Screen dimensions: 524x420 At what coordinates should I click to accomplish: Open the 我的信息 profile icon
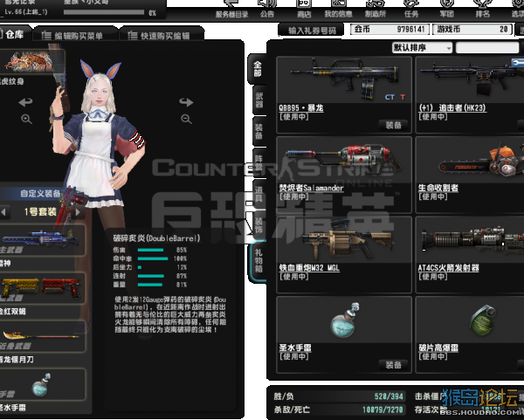(x=339, y=9)
